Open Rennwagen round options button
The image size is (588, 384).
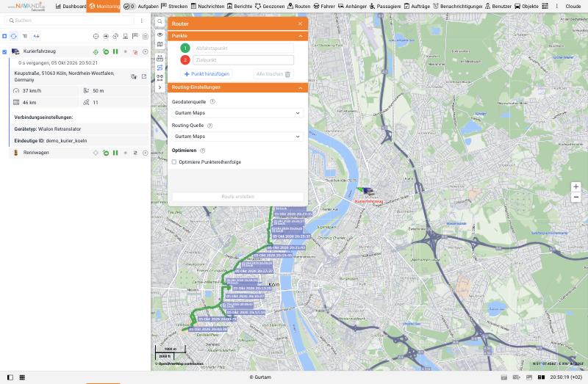145,153
